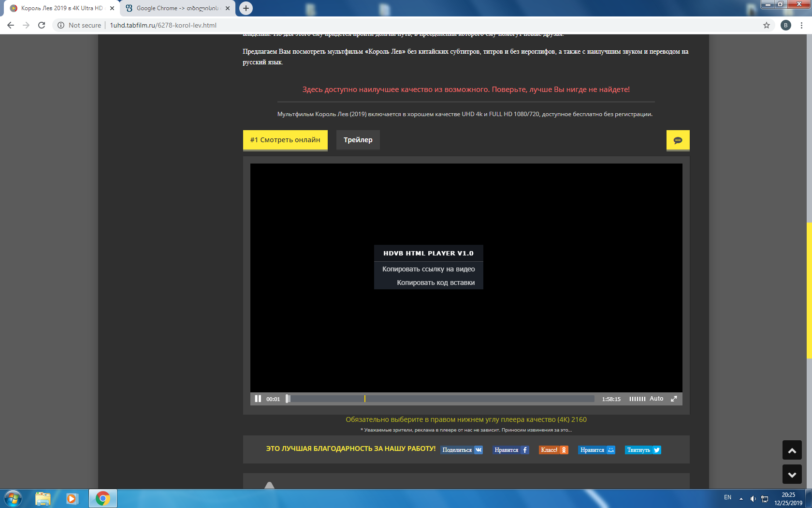Bookmark this page with the star icon

766,25
